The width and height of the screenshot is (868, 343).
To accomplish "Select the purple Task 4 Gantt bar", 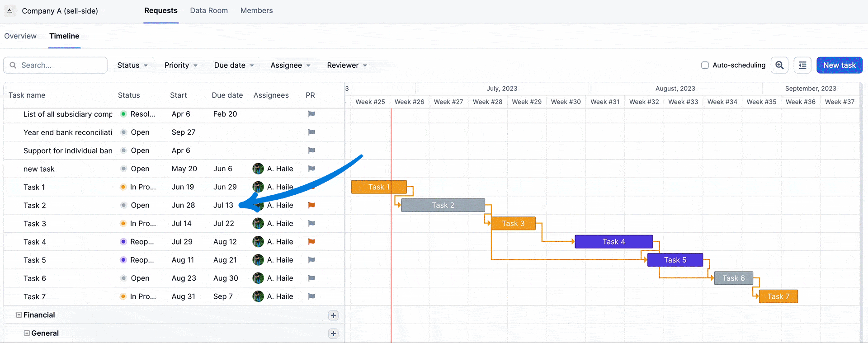I will (613, 242).
